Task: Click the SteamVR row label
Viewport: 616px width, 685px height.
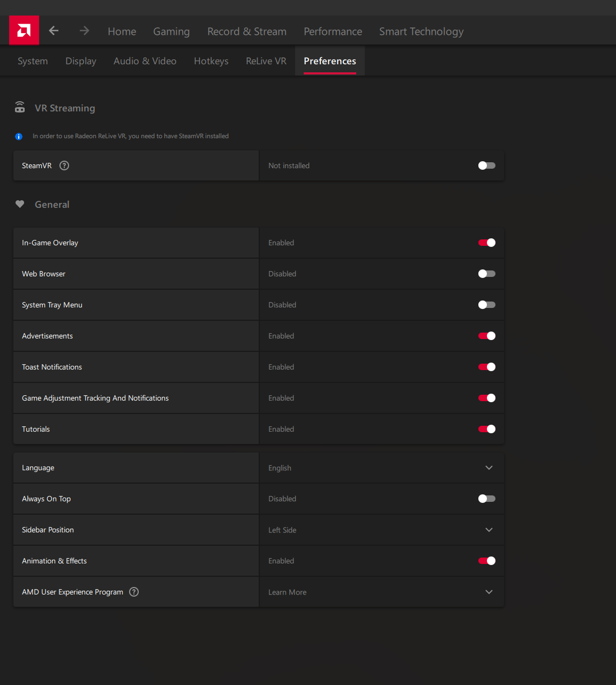Action: (37, 165)
